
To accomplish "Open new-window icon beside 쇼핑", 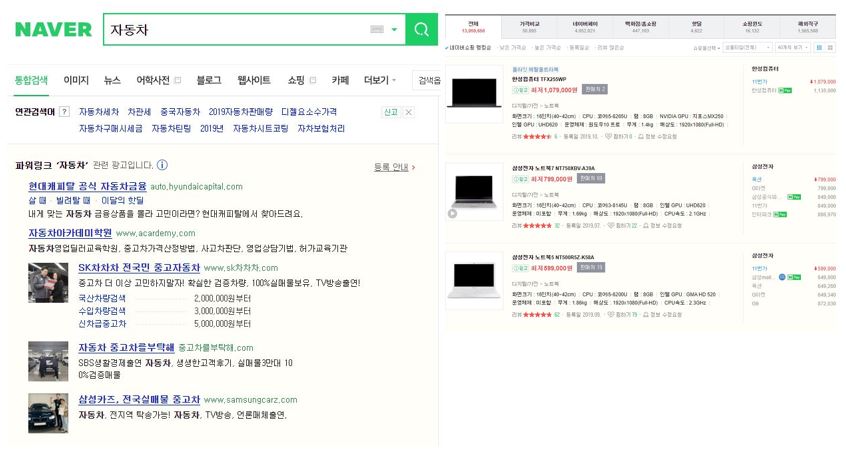I will click(312, 80).
